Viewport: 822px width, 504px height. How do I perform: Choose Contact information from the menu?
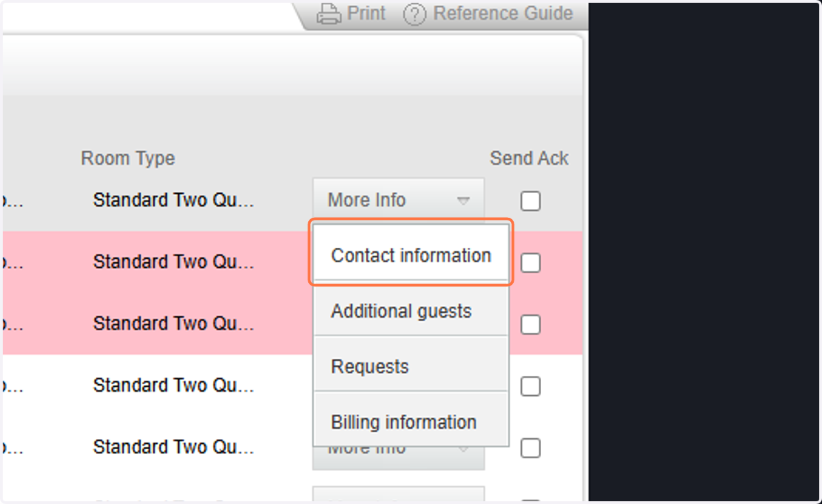pos(411,255)
